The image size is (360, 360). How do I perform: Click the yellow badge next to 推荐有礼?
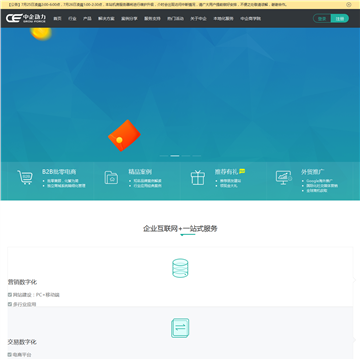242,171
